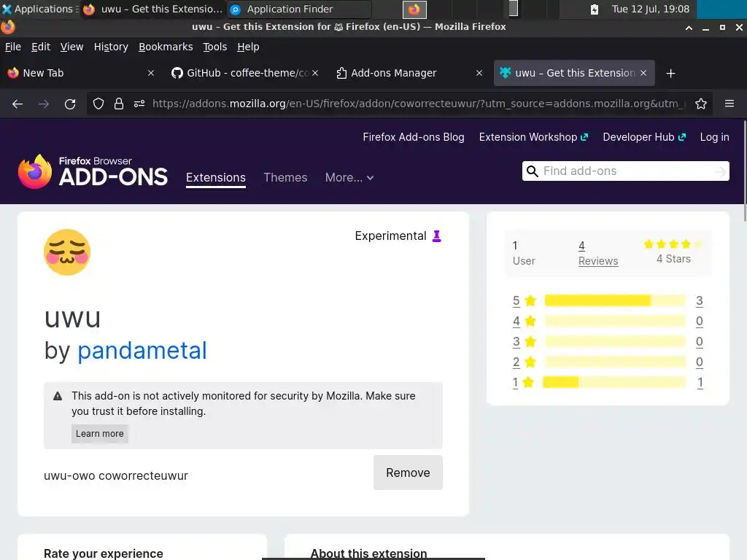Viewport: 747px width, 560px height.
Task: Click the uwu emoji extension icon
Action: pyautogui.click(x=67, y=252)
